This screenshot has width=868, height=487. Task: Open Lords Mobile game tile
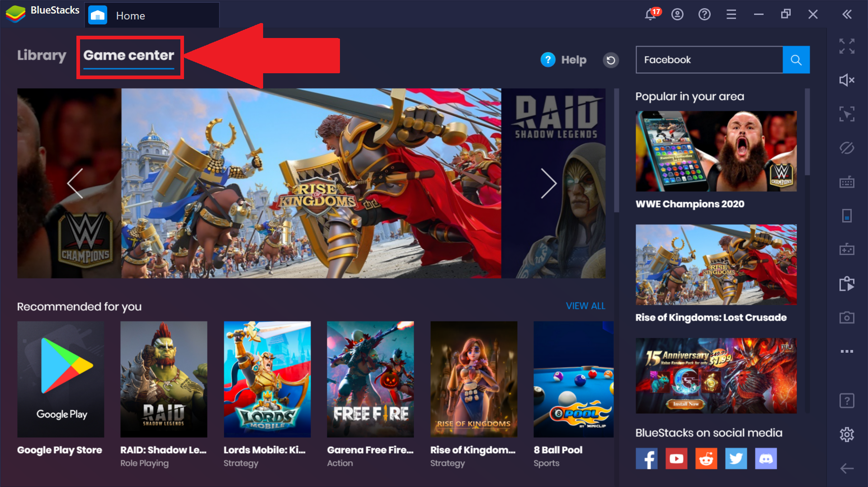coord(267,379)
